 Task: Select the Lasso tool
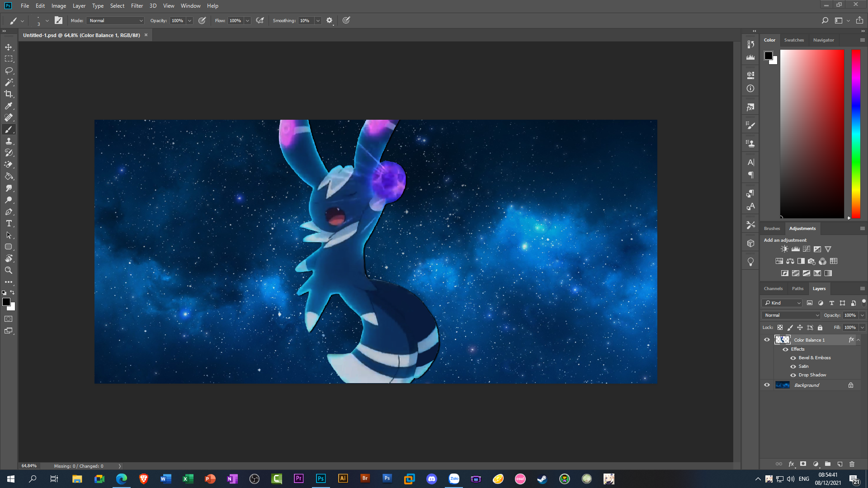click(9, 70)
